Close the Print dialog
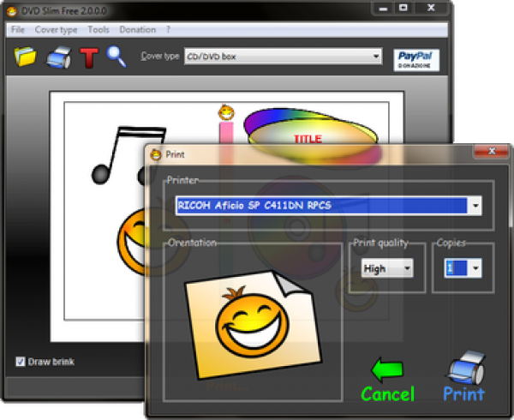514x420 pixels. (492, 151)
